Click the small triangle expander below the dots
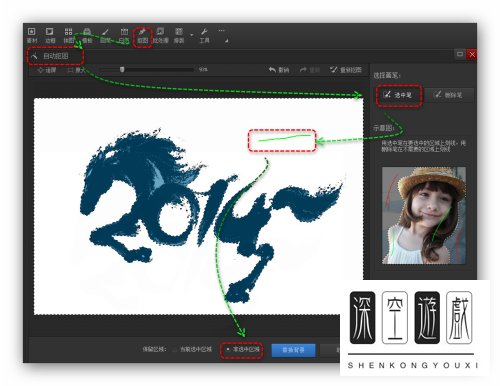This screenshot has width=500, height=386. click(x=227, y=41)
